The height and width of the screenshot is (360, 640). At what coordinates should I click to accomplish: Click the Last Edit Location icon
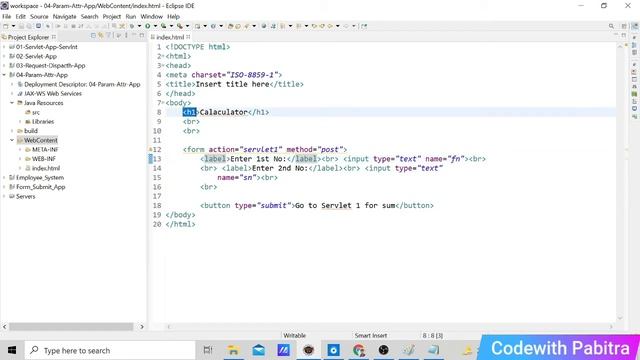(314, 26)
